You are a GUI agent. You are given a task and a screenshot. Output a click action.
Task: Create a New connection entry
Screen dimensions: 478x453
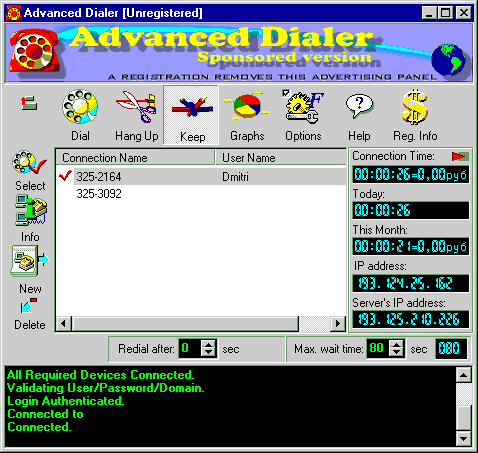30,261
